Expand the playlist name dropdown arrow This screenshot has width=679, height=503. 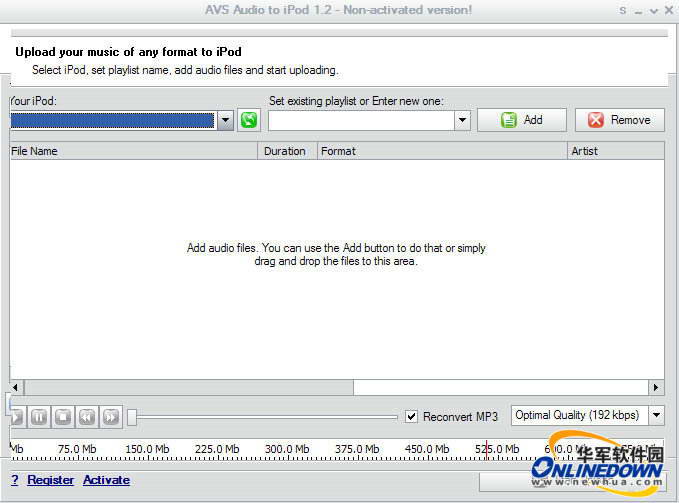coord(462,120)
